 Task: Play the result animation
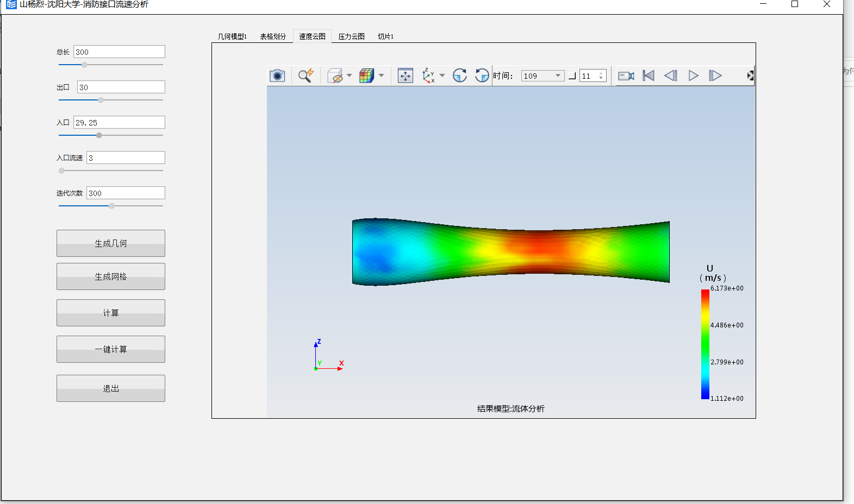tap(694, 75)
